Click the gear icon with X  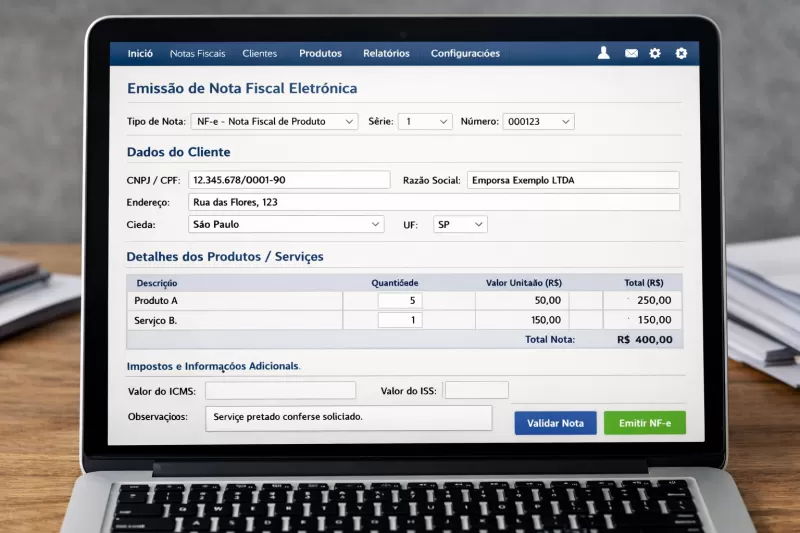click(681, 53)
